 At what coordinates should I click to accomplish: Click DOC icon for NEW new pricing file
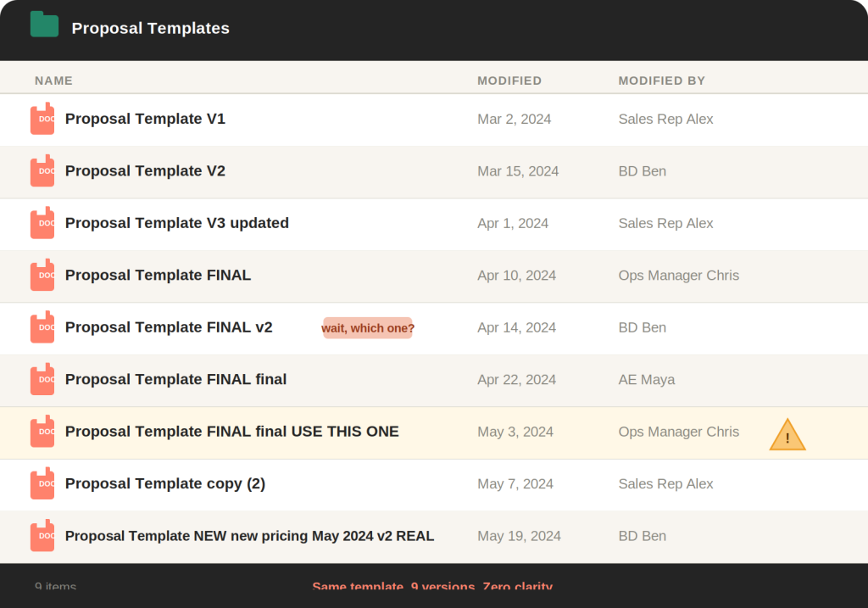(42, 536)
